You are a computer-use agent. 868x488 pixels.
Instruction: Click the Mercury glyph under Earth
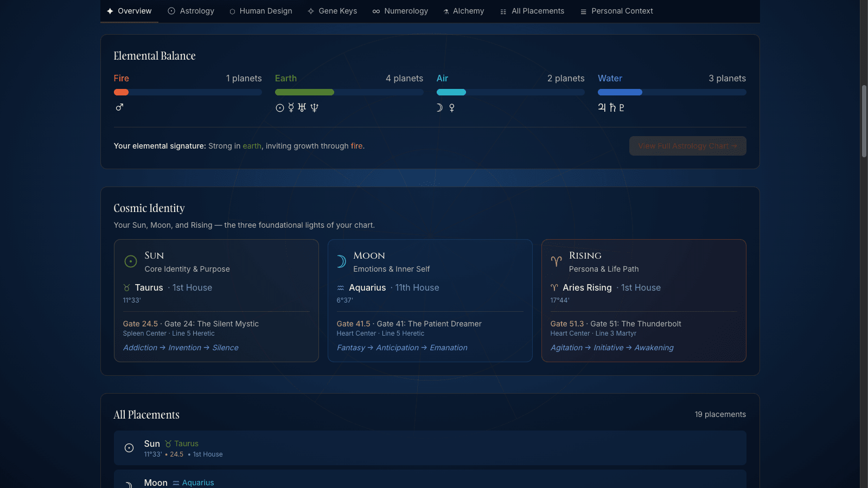(x=291, y=108)
